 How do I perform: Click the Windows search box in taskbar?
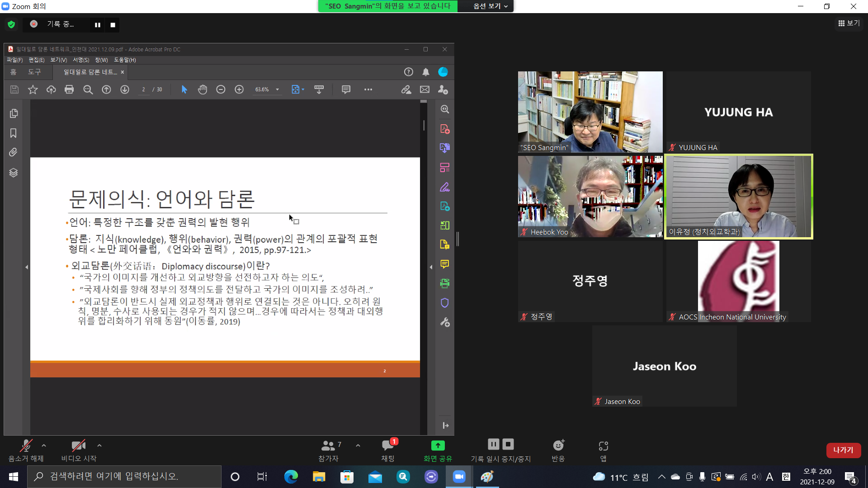[124, 477]
